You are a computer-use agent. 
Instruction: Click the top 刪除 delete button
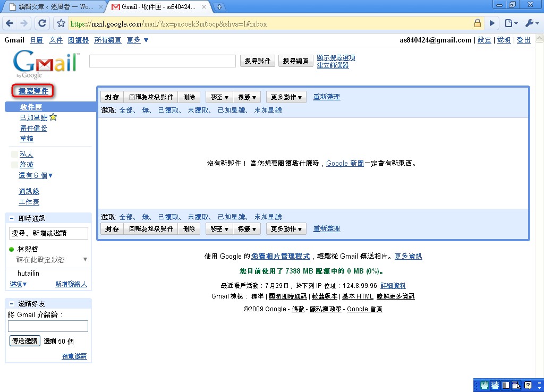pos(189,97)
